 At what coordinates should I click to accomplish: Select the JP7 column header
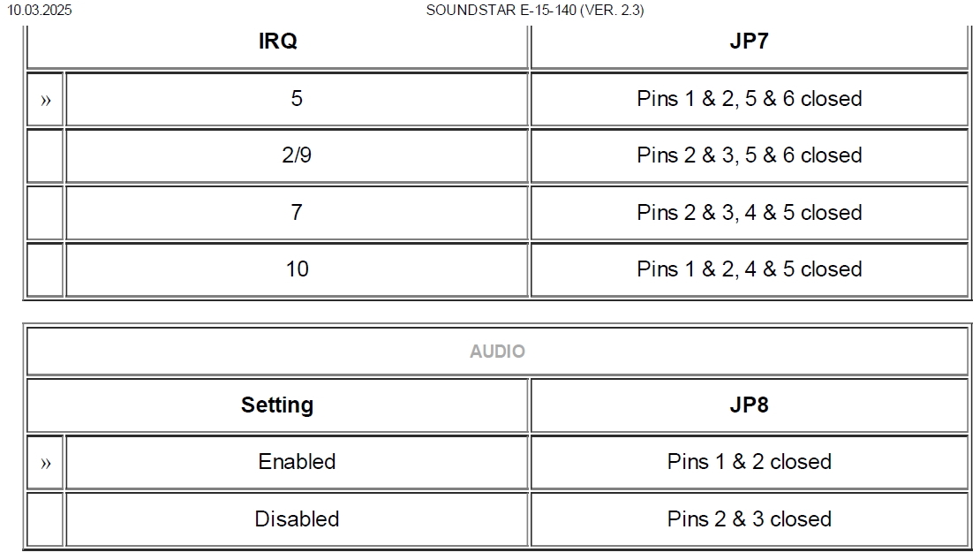click(x=749, y=42)
